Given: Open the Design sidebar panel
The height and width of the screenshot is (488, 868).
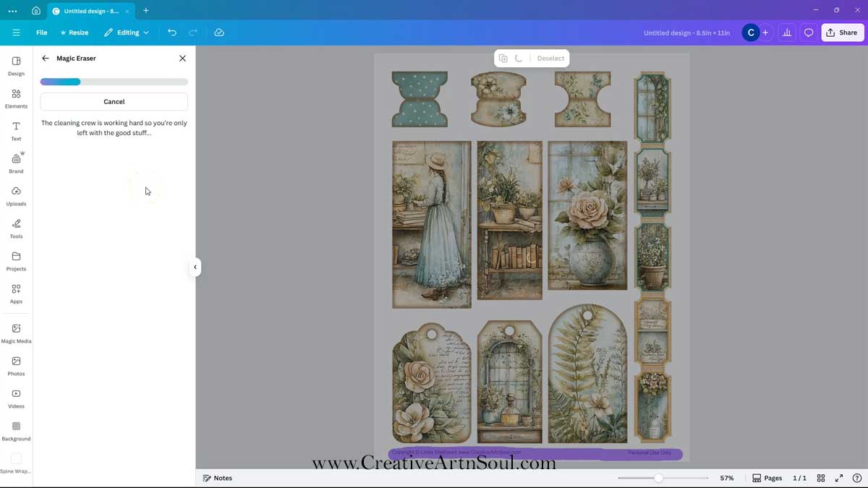Looking at the screenshot, I should click(x=16, y=66).
